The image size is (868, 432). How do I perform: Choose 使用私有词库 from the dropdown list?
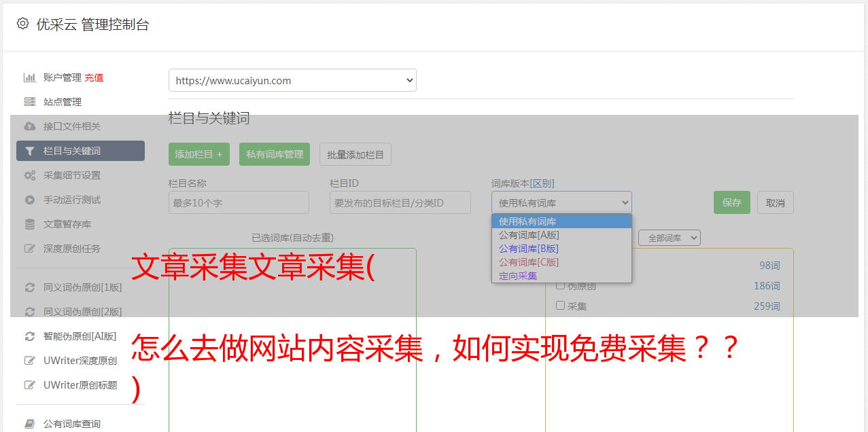561,221
